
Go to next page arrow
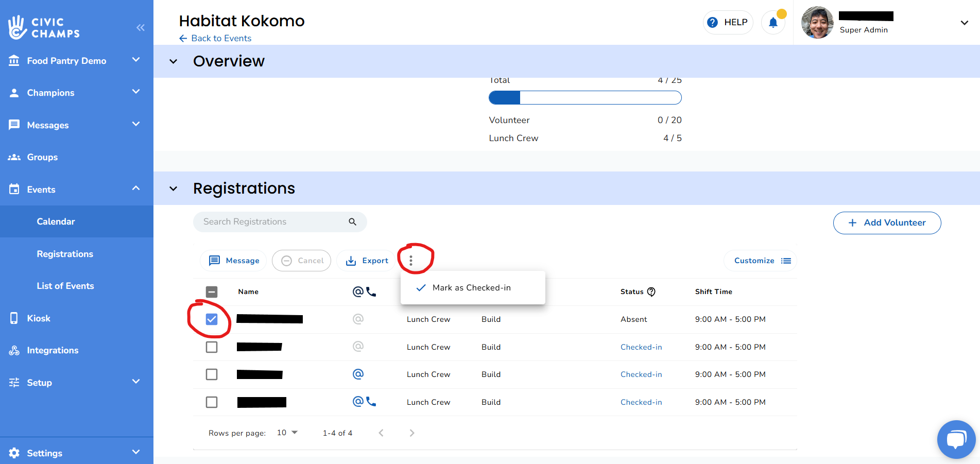point(411,433)
